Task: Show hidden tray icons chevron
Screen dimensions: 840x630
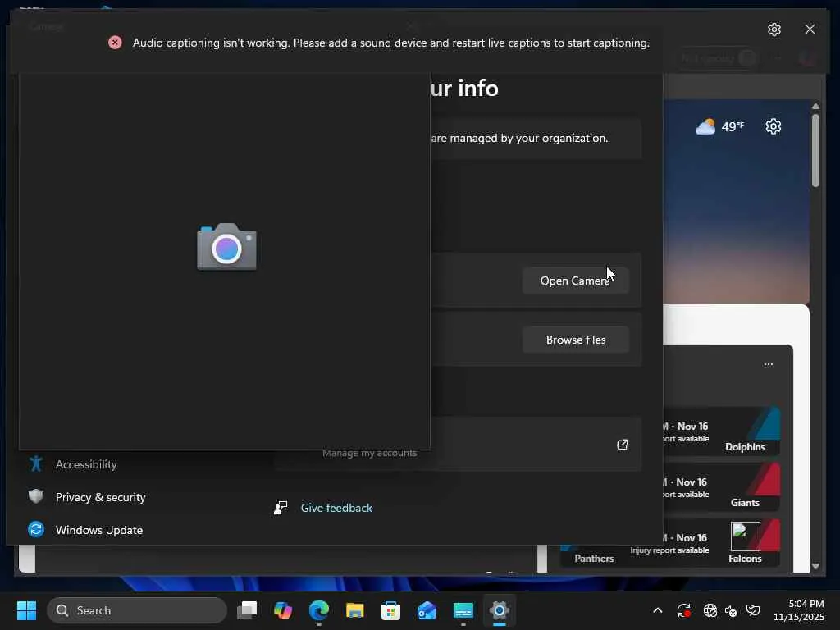Action: click(x=657, y=610)
